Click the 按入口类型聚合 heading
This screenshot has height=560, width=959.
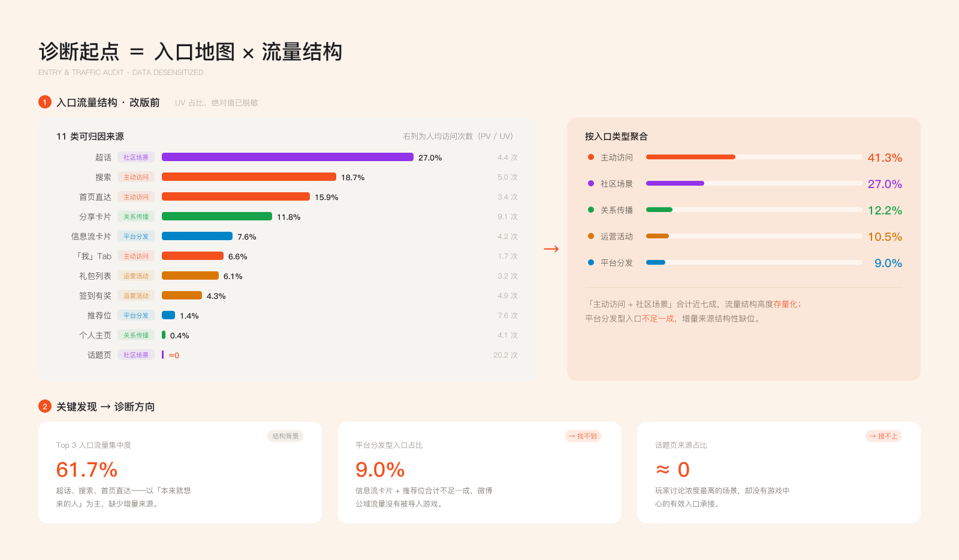(616, 136)
